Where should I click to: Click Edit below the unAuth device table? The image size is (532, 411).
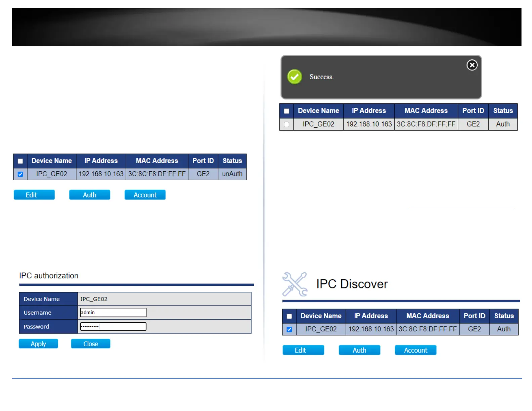[x=34, y=195]
